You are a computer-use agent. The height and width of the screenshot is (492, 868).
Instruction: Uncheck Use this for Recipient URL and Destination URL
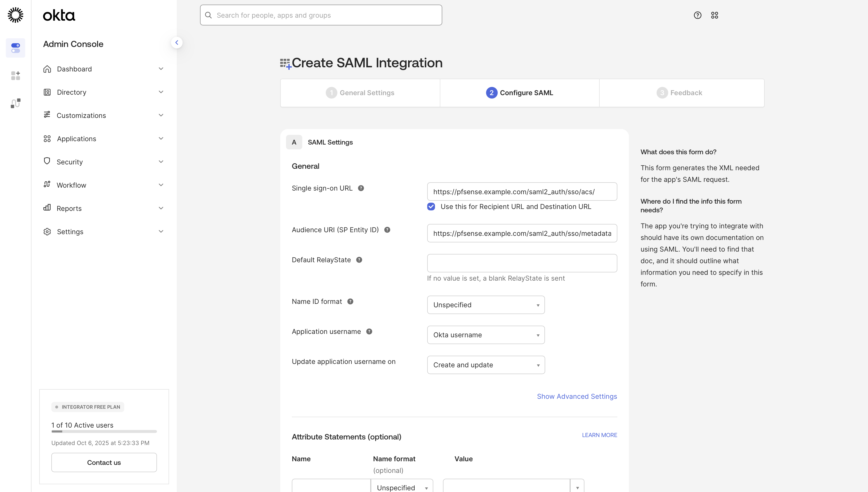[x=431, y=207]
